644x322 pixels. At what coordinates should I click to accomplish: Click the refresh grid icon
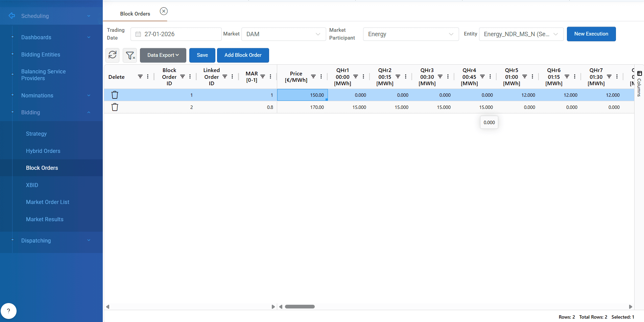pyautogui.click(x=113, y=55)
